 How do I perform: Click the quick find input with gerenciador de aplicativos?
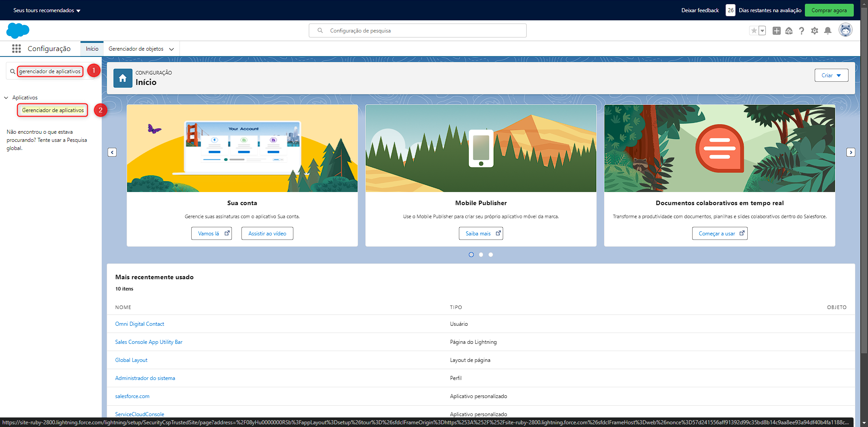[x=50, y=71]
